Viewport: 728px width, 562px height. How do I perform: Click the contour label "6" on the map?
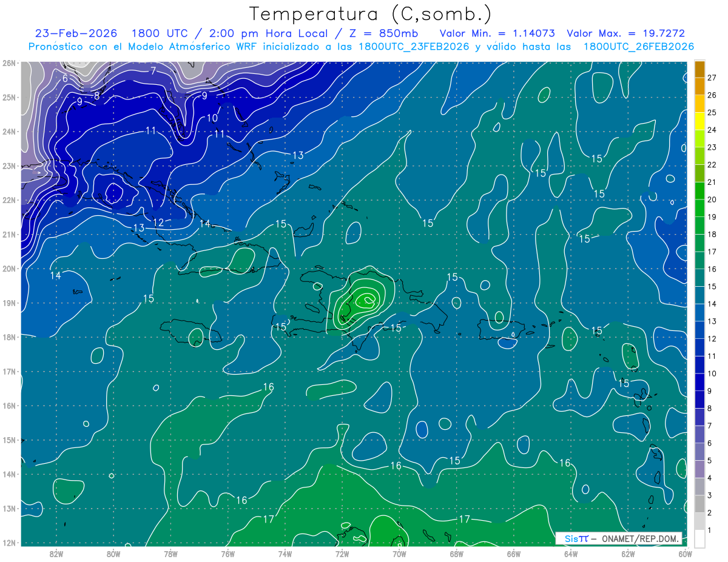click(x=65, y=78)
